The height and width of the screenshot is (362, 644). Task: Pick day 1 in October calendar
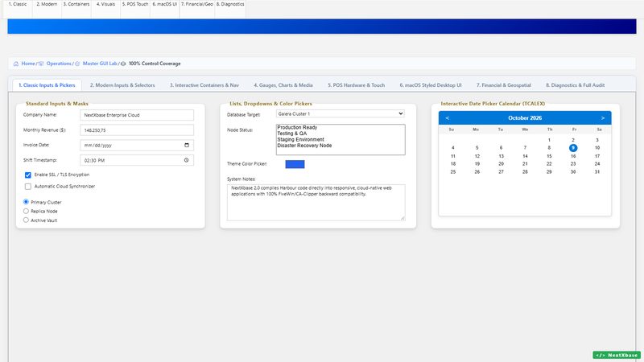549,140
